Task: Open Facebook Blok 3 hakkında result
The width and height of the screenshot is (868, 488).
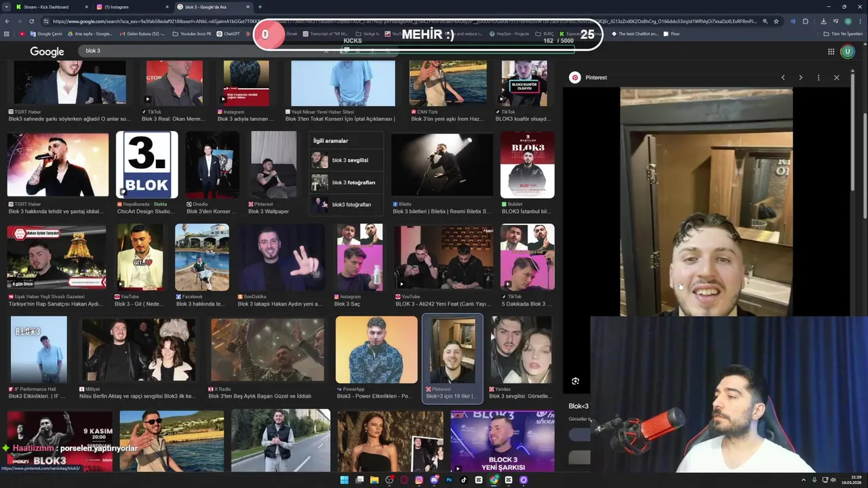Action: click(x=201, y=258)
